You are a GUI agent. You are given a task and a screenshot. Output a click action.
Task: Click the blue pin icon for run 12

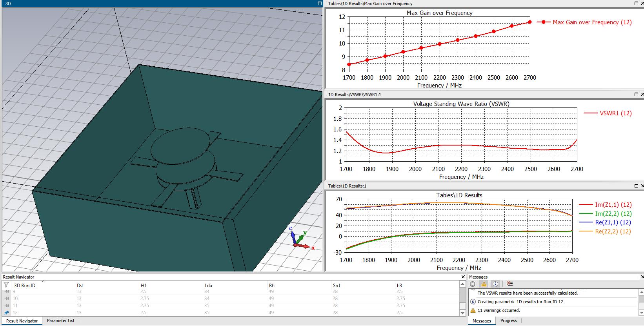click(x=7, y=313)
